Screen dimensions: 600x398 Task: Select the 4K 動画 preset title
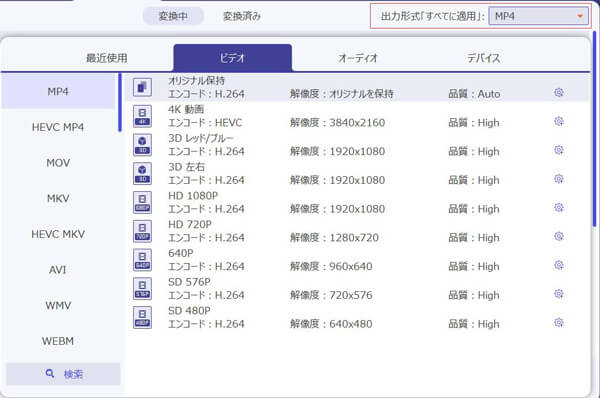point(186,109)
